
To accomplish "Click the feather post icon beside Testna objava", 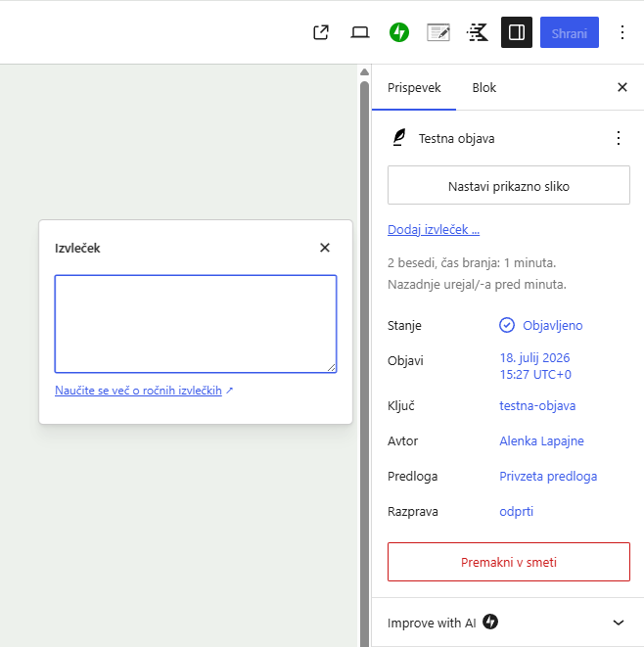I will [399, 138].
